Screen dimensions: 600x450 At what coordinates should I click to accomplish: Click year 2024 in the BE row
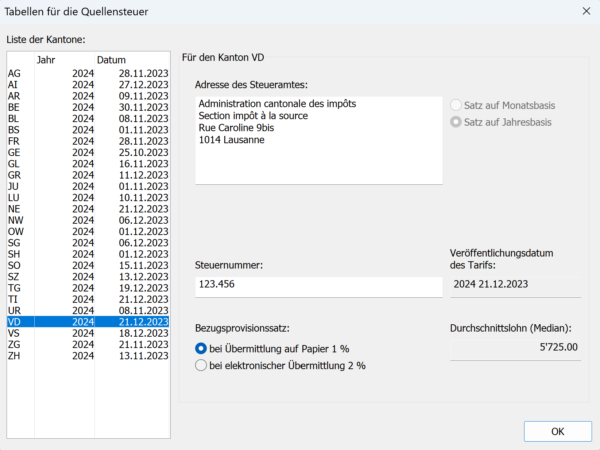pos(83,107)
